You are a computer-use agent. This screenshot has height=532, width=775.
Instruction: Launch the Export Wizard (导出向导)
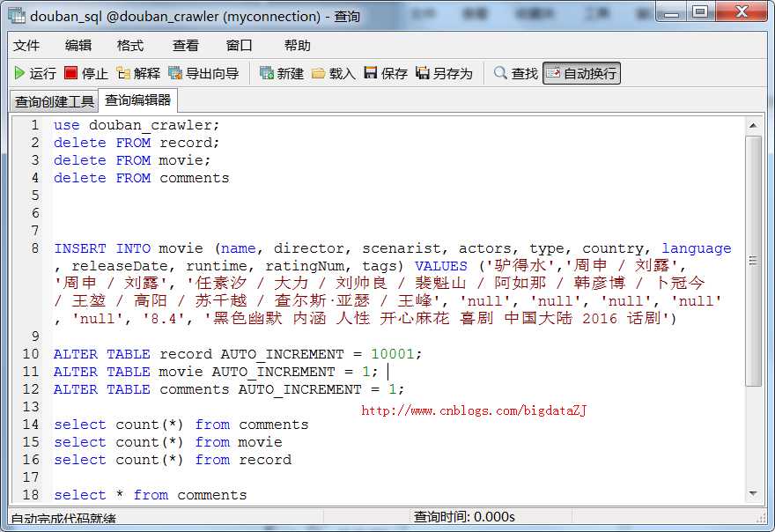pyautogui.click(x=203, y=74)
